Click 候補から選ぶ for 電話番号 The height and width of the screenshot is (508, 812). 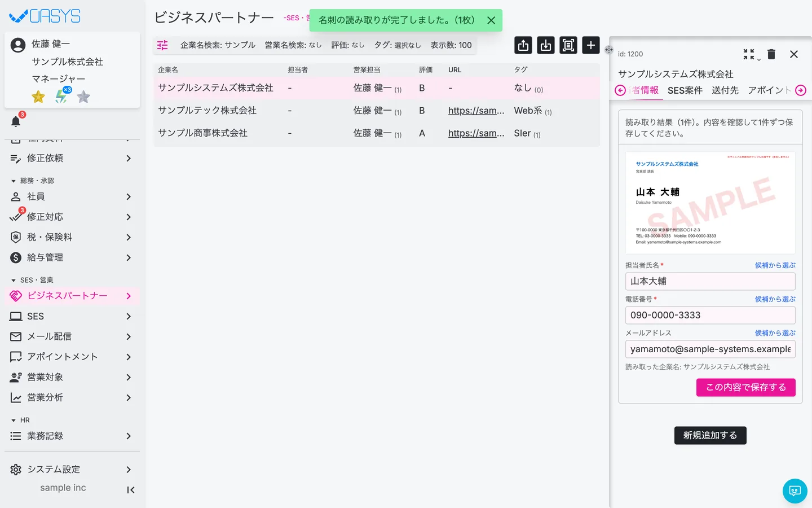[775, 299]
